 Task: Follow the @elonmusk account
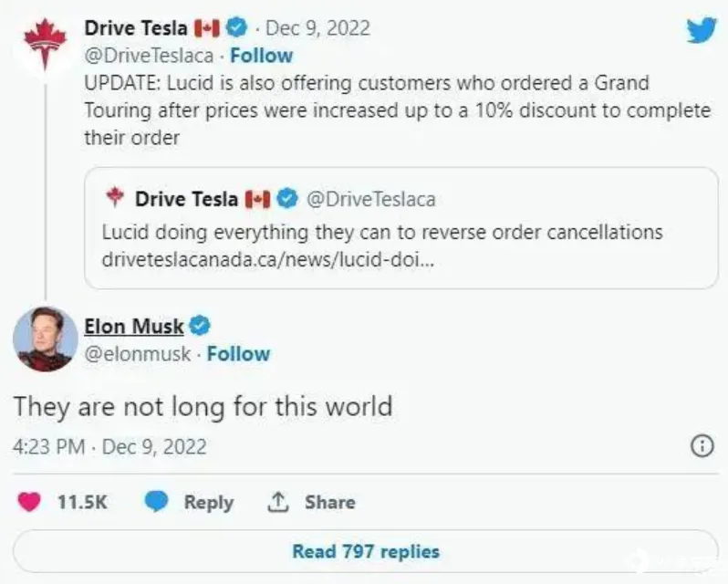click(238, 354)
